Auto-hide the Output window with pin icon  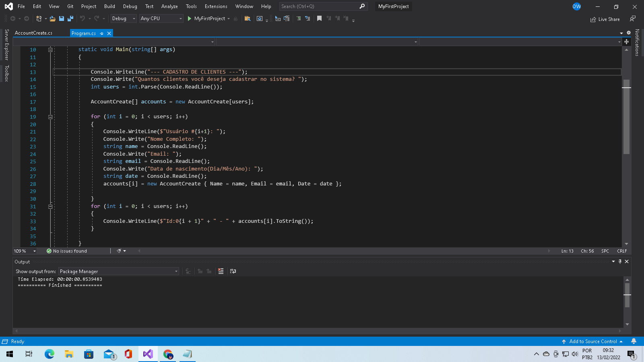click(x=620, y=261)
